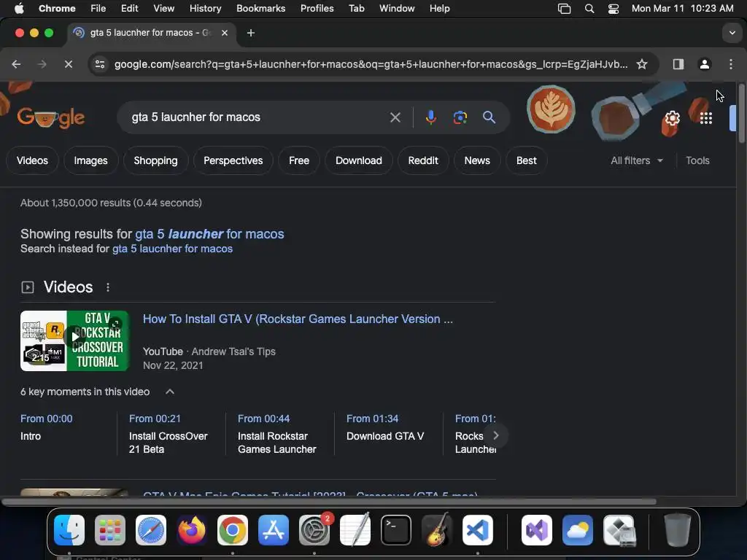
Task: Select the Perspectives filter chip
Action: 233,160
